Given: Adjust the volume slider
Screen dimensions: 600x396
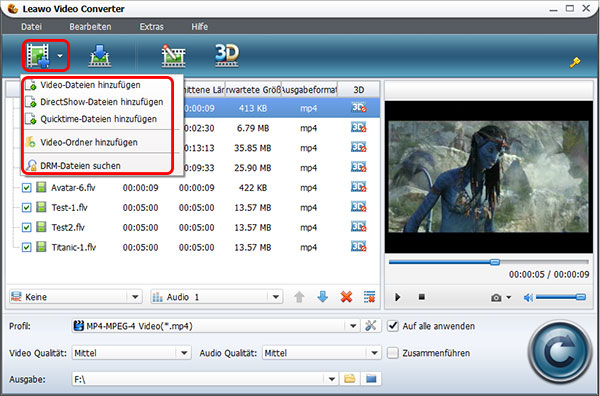Looking at the screenshot, I should coord(561,297).
